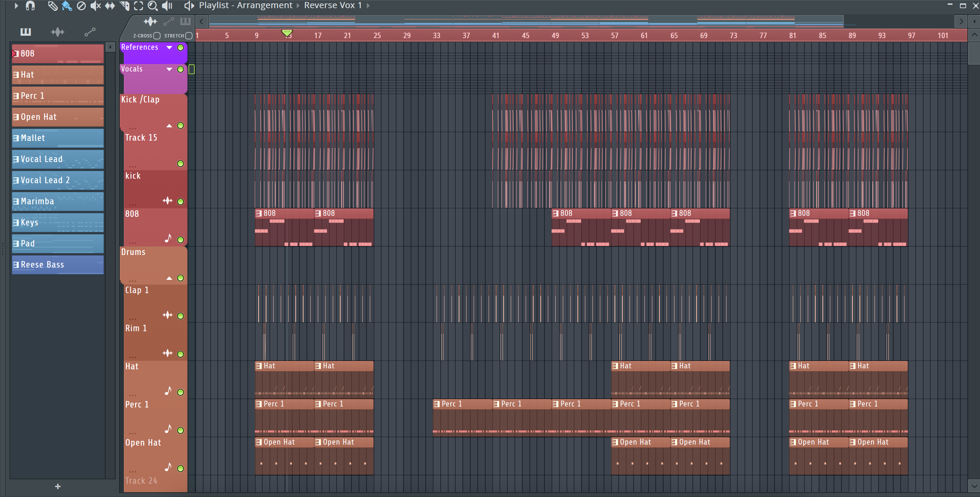Click the speaker icon before Playlist title

coord(189,6)
